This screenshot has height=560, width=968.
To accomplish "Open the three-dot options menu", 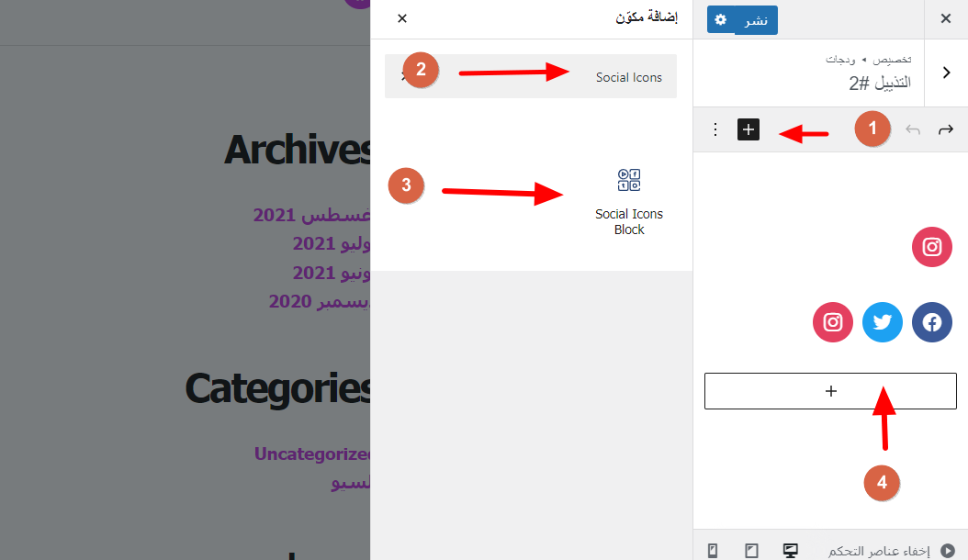I will [x=715, y=129].
